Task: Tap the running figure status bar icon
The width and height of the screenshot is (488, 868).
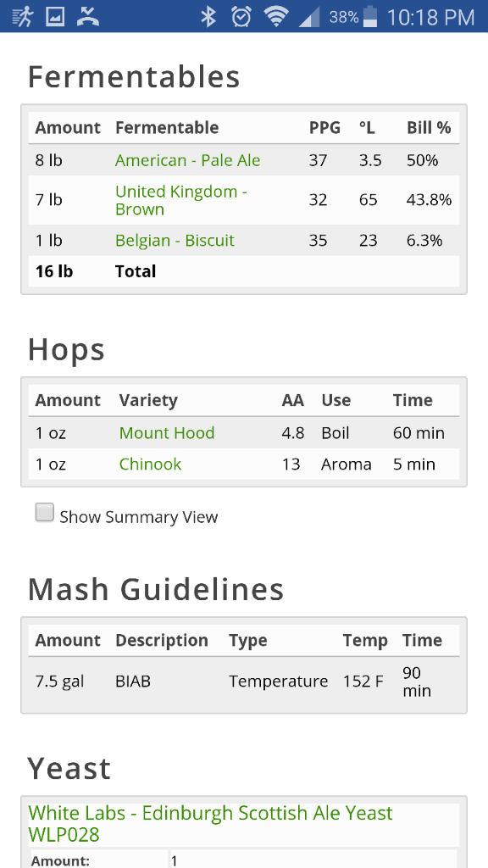Action: 22,17
